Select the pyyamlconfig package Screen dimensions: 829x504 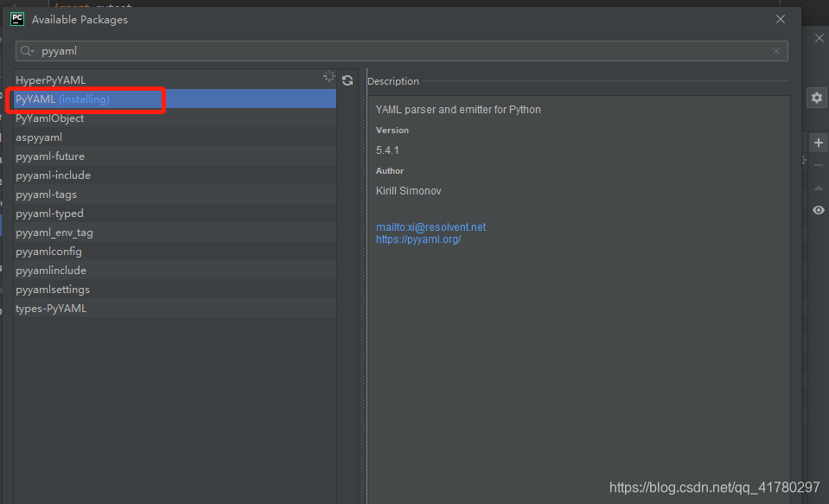(x=175, y=252)
